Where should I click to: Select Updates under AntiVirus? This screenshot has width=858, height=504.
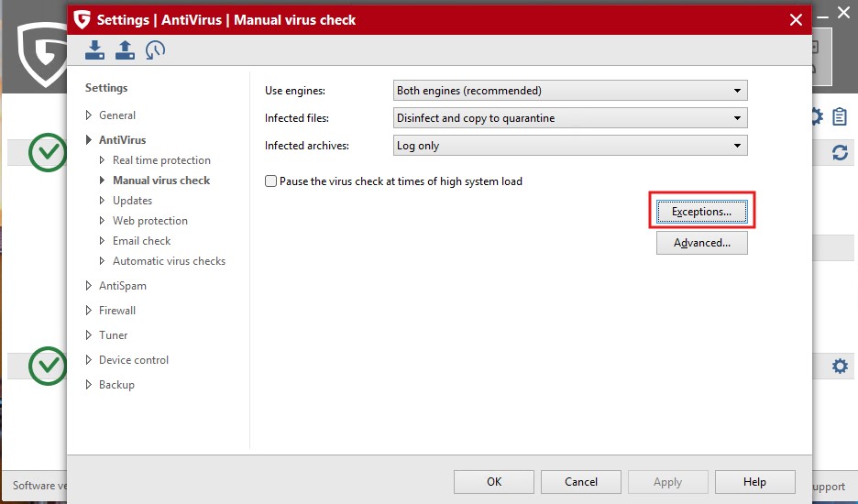coord(132,201)
